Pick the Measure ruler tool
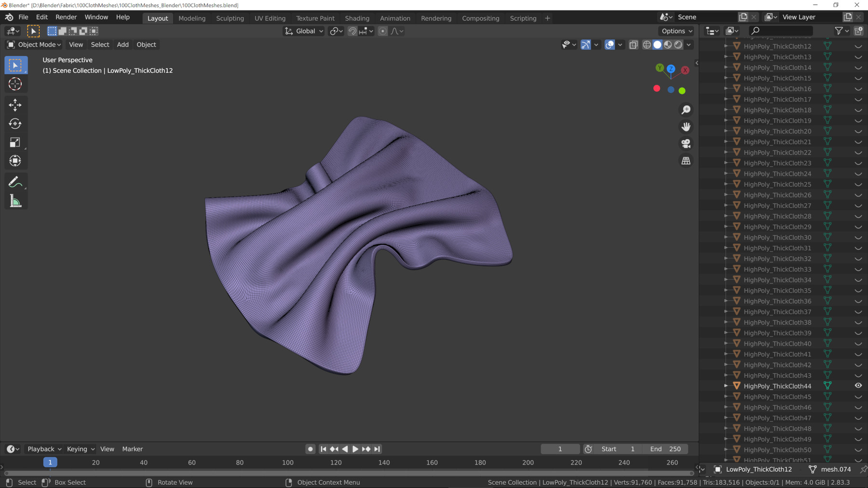868x488 pixels. [x=15, y=201]
